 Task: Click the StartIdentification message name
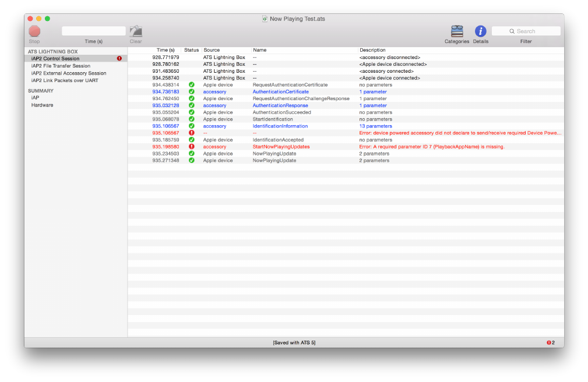(x=273, y=119)
